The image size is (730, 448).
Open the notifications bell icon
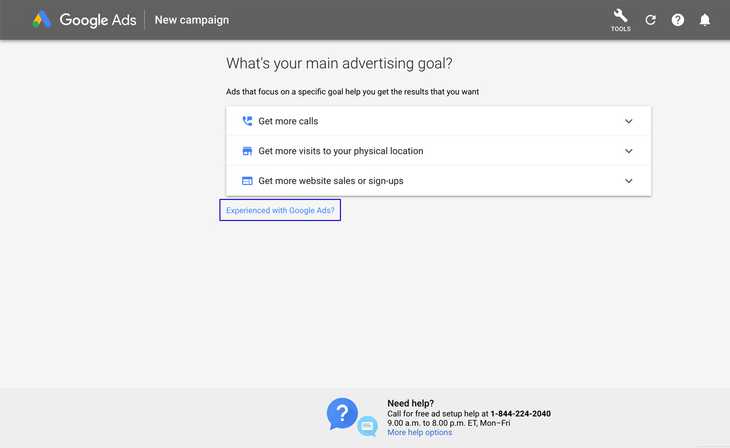pyautogui.click(x=705, y=20)
